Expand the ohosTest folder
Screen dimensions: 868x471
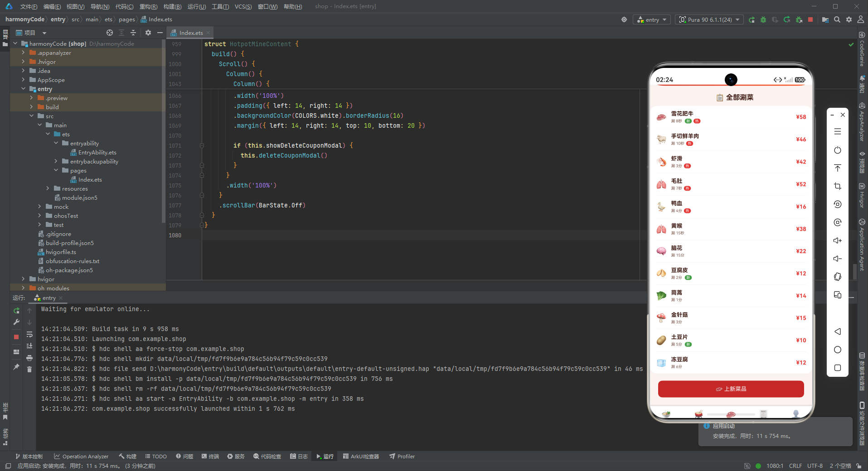click(39, 216)
